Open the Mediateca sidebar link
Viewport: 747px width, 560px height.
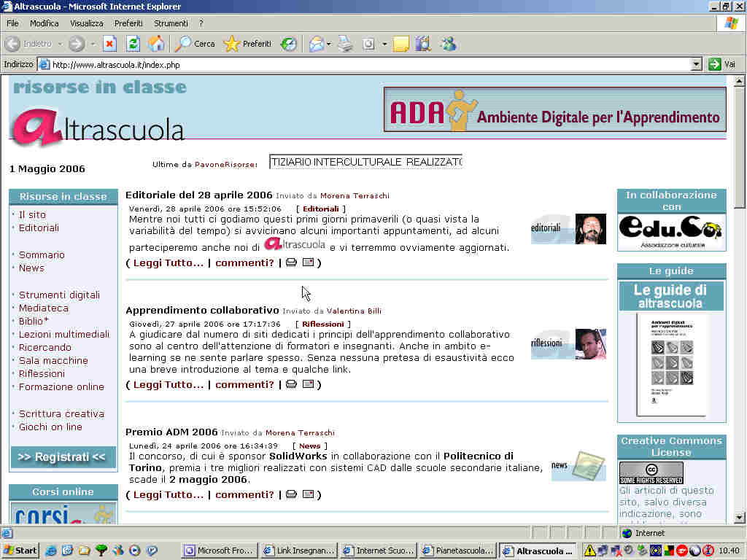pyautogui.click(x=43, y=308)
